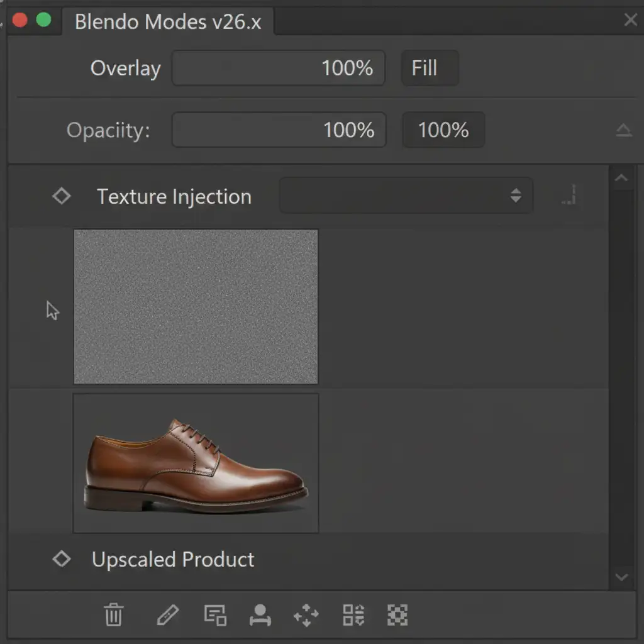
Task: Click the small corner icon right of Texture Injection dropdown
Action: [569, 196]
